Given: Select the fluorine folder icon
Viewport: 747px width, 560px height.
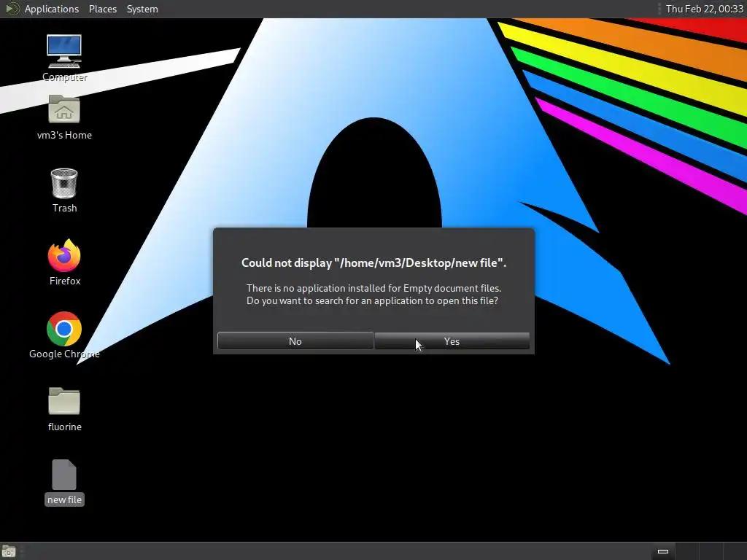Looking at the screenshot, I should pyautogui.click(x=64, y=401).
